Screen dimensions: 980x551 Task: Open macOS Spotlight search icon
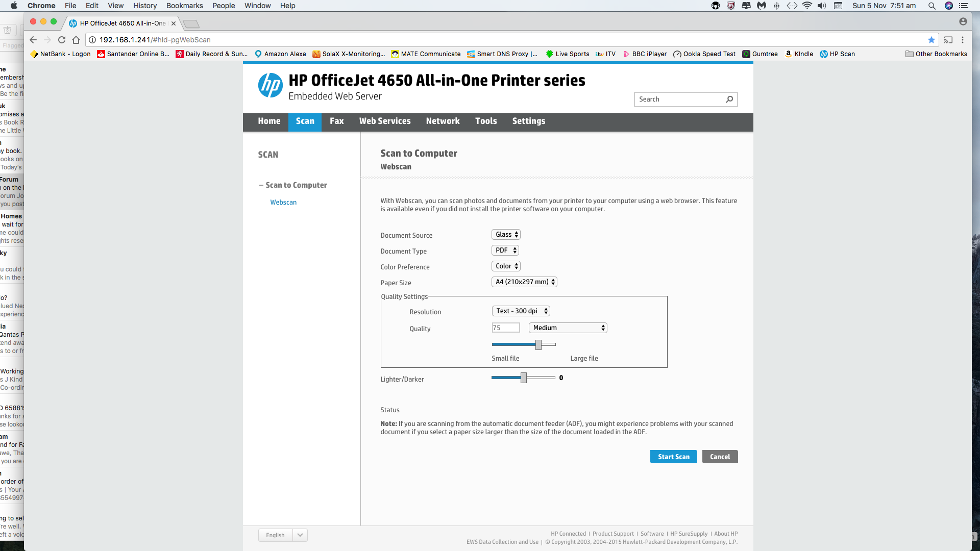(x=932, y=6)
